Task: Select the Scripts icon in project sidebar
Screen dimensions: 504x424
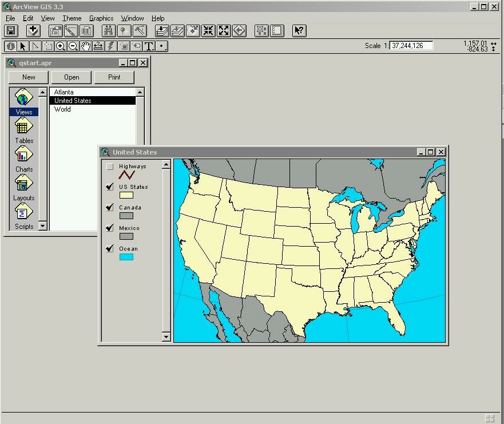Action: [24, 216]
